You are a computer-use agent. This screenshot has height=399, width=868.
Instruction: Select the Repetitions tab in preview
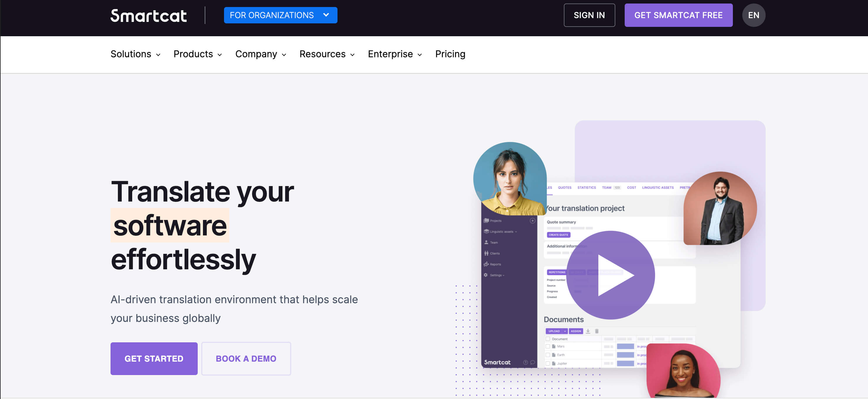pos(557,272)
